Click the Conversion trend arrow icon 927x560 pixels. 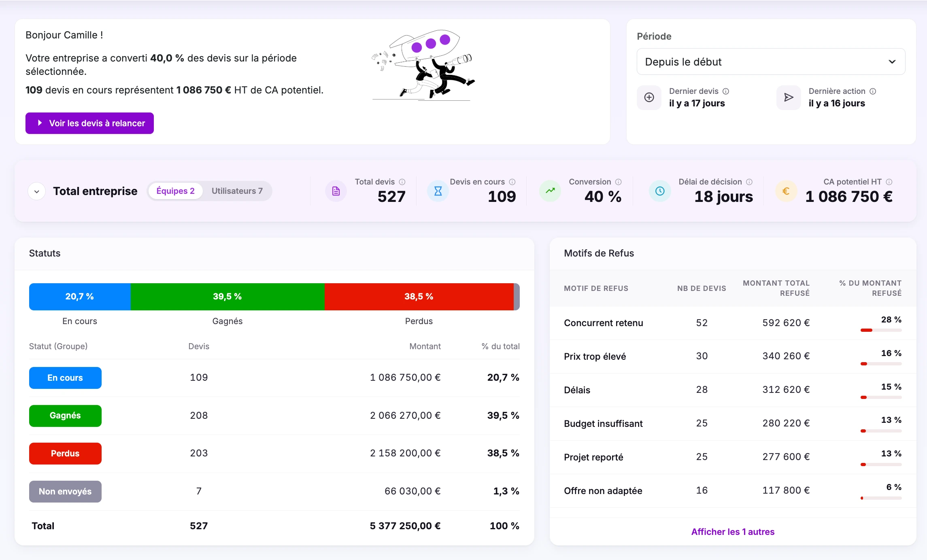point(550,191)
